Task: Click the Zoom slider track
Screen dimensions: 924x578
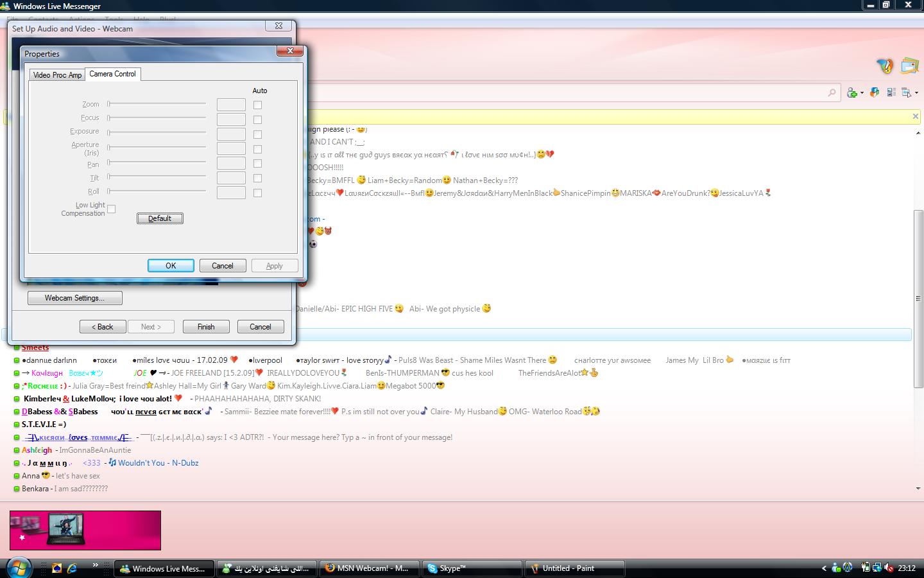Action: click(157, 103)
